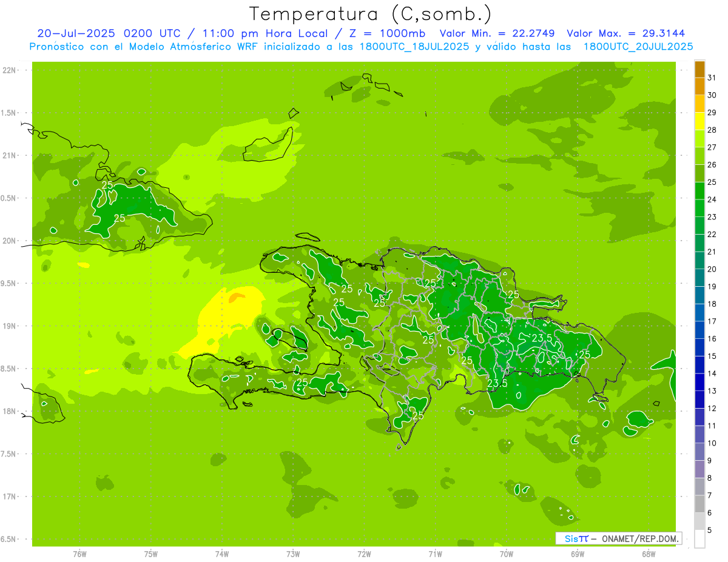Screen dimensions: 728x562
Task: Click the legend value 29
Action: point(712,113)
